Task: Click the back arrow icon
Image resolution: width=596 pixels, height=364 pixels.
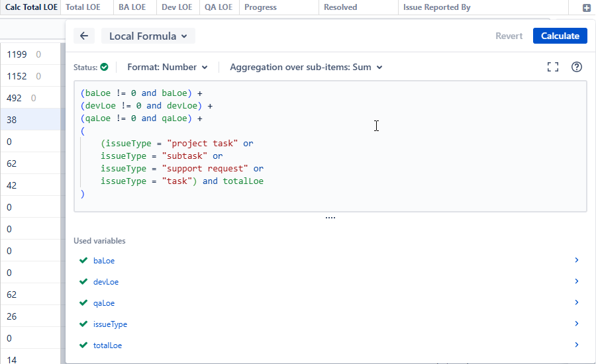Action: click(83, 36)
